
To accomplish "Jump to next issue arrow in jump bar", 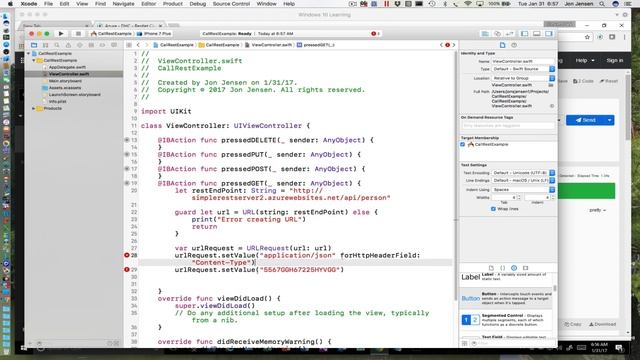I will click(453, 45).
